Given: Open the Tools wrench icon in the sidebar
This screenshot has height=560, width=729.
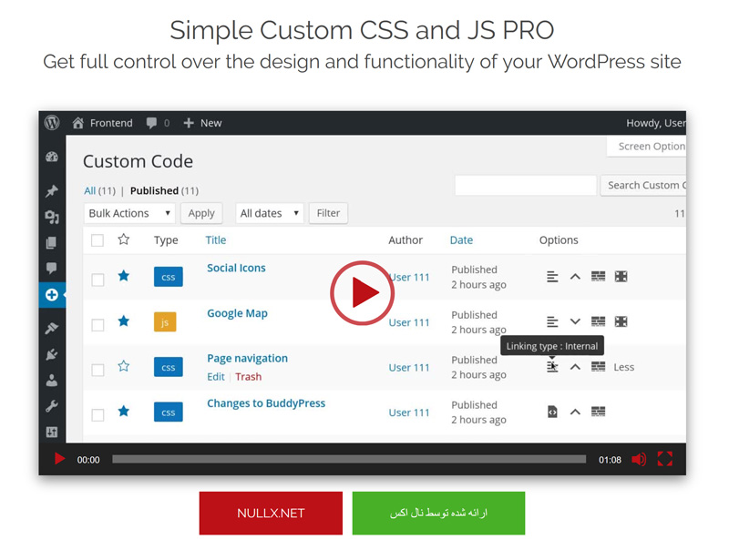Looking at the screenshot, I should (x=52, y=402).
